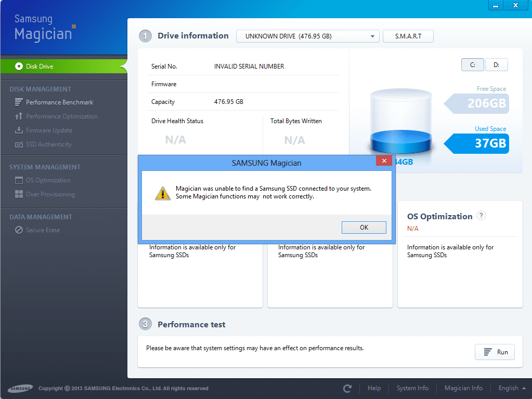Screen dimensions: 532x399
Task: Switch to the D: partition tab
Action: pos(496,65)
